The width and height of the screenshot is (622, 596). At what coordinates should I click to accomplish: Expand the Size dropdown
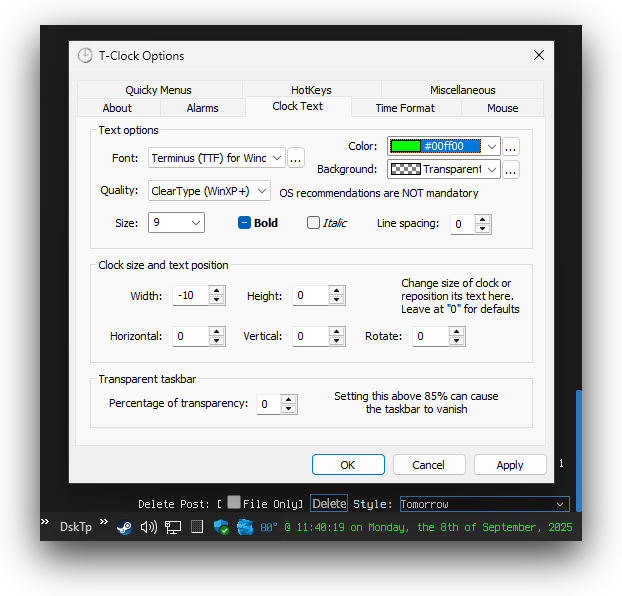click(176, 223)
